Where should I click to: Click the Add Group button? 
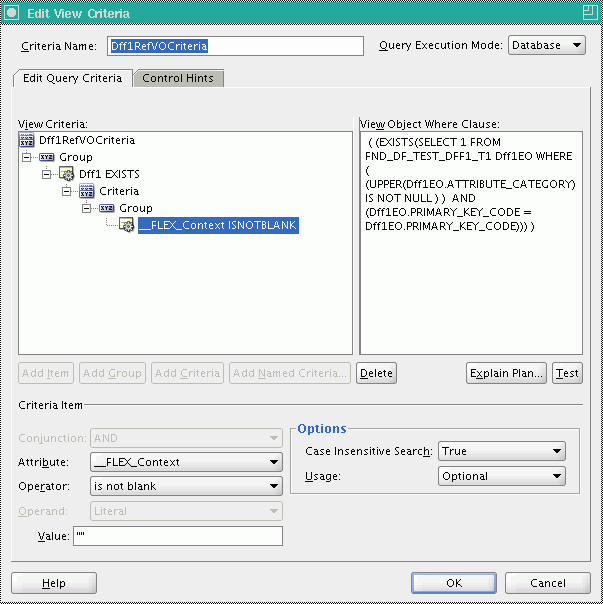112,373
